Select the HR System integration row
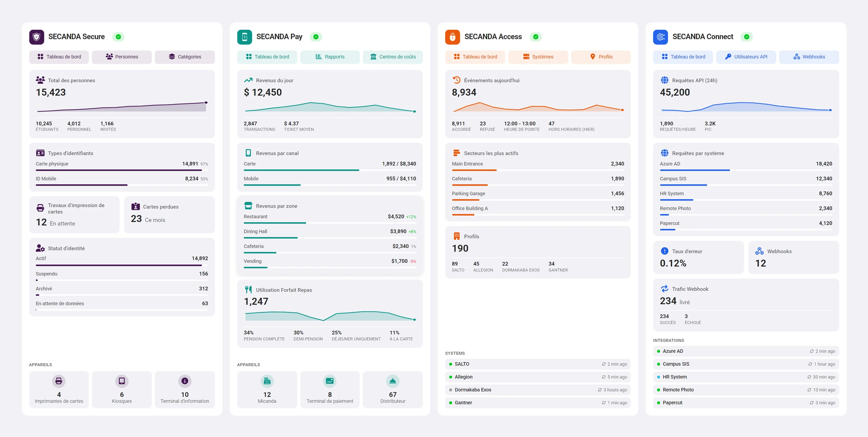This screenshot has height=437, width=868. [746, 377]
